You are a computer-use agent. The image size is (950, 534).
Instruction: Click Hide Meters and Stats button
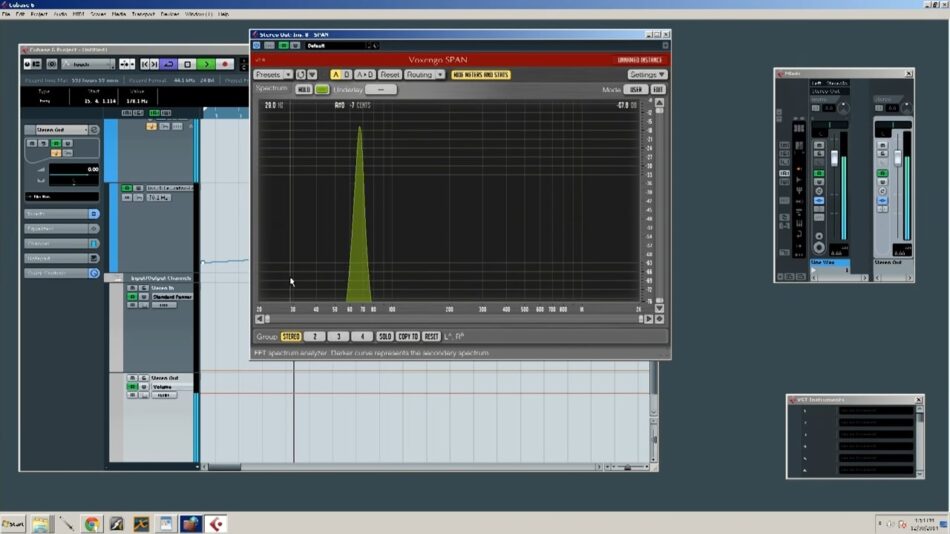coord(481,75)
